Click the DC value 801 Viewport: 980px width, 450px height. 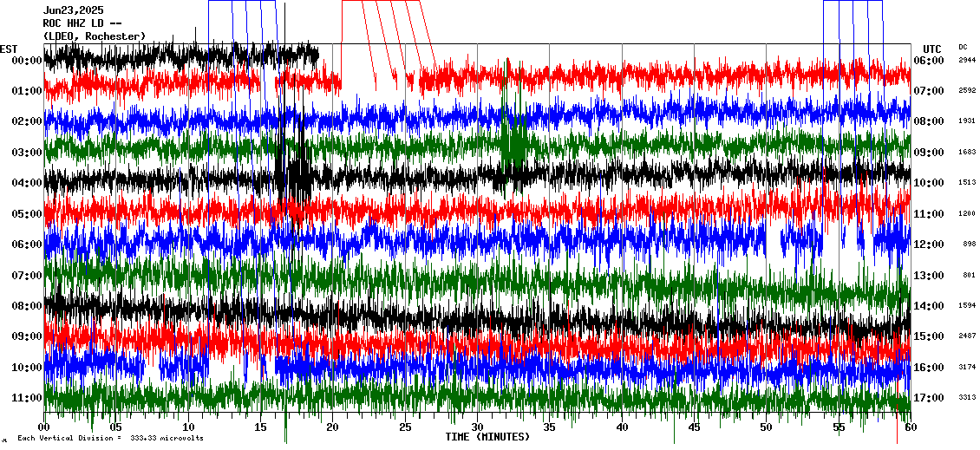click(x=969, y=276)
